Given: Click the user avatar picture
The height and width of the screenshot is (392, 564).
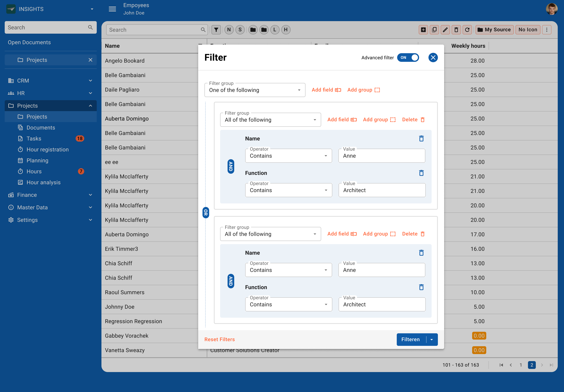Looking at the screenshot, I should click(551, 9).
